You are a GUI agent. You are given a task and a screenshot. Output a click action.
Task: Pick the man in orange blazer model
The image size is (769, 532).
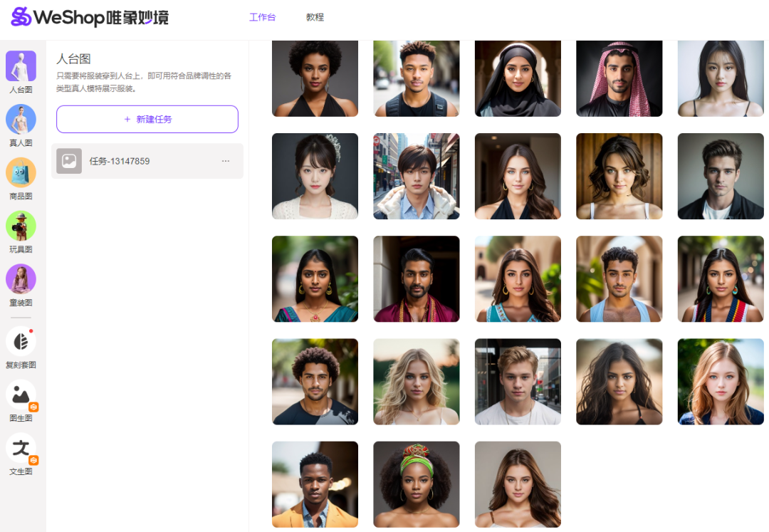[315, 484]
